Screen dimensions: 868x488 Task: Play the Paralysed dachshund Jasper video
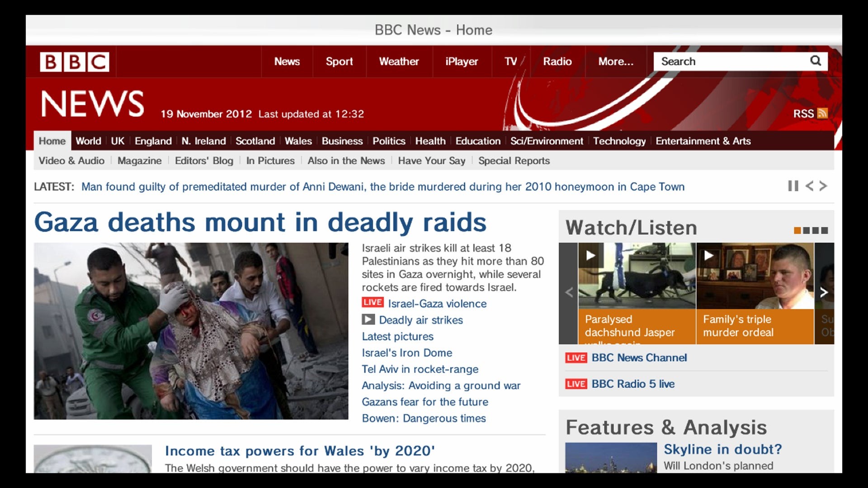(x=590, y=255)
